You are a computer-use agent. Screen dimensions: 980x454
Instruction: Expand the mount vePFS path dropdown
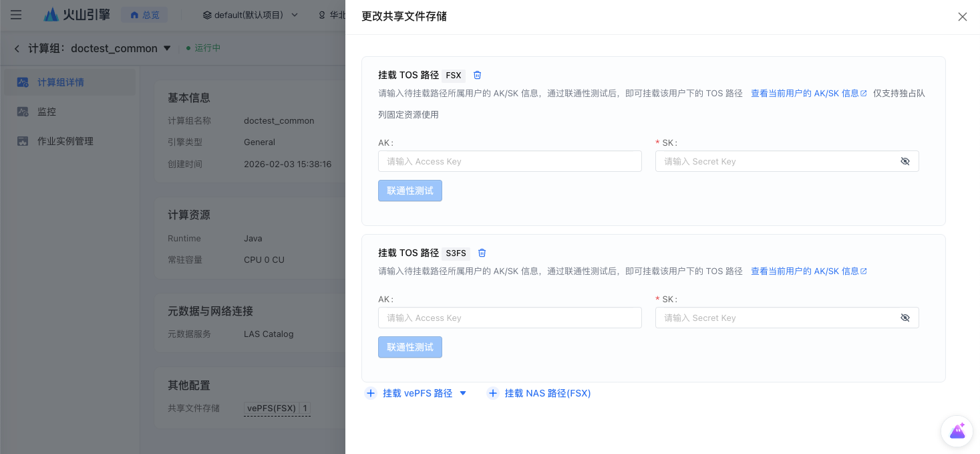click(462, 393)
